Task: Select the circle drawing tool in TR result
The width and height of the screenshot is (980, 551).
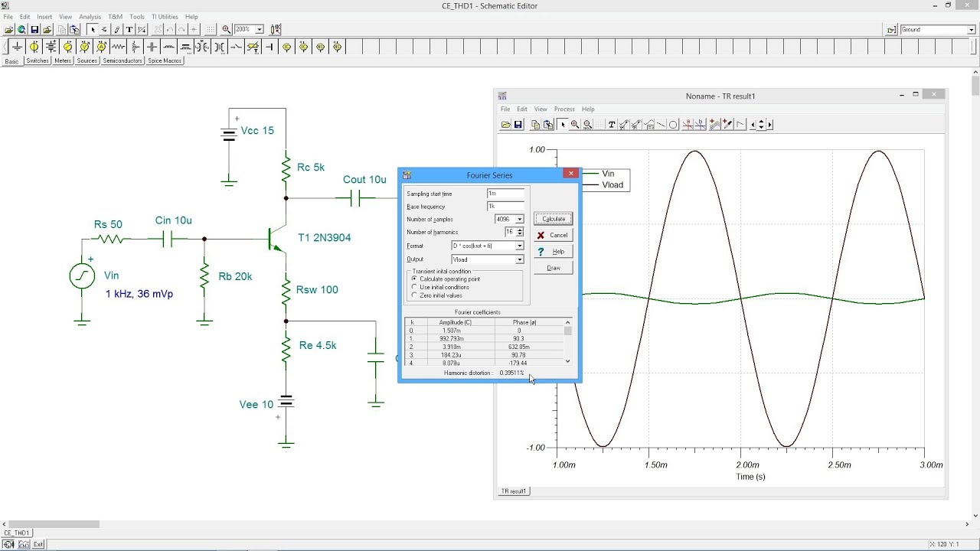Action: (x=673, y=125)
